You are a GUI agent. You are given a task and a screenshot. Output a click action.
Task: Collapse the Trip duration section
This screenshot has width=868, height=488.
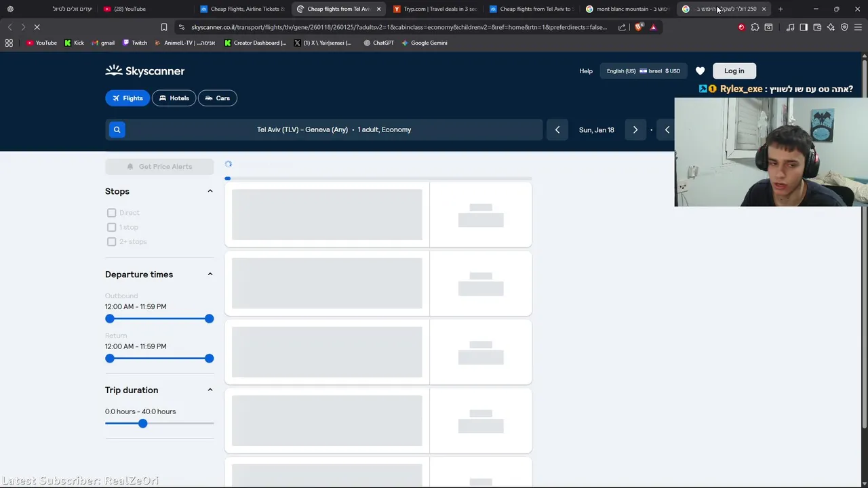(210, 390)
